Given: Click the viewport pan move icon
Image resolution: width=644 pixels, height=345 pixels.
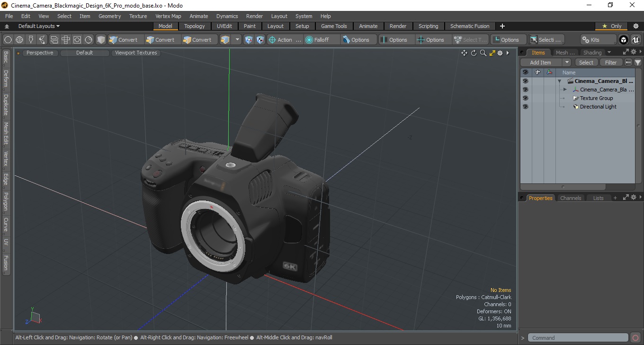Looking at the screenshot, I should click(464, 53).
